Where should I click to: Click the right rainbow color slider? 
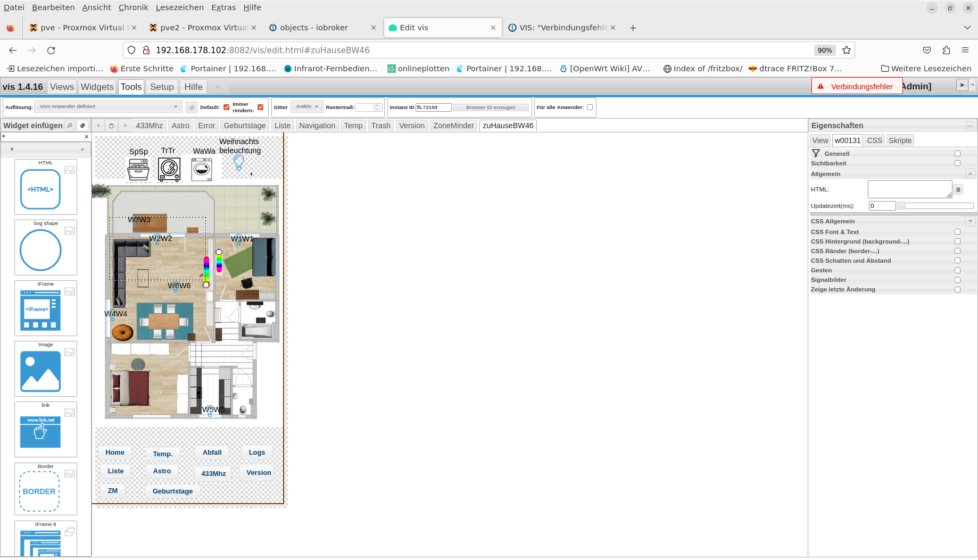click(219, 261)
